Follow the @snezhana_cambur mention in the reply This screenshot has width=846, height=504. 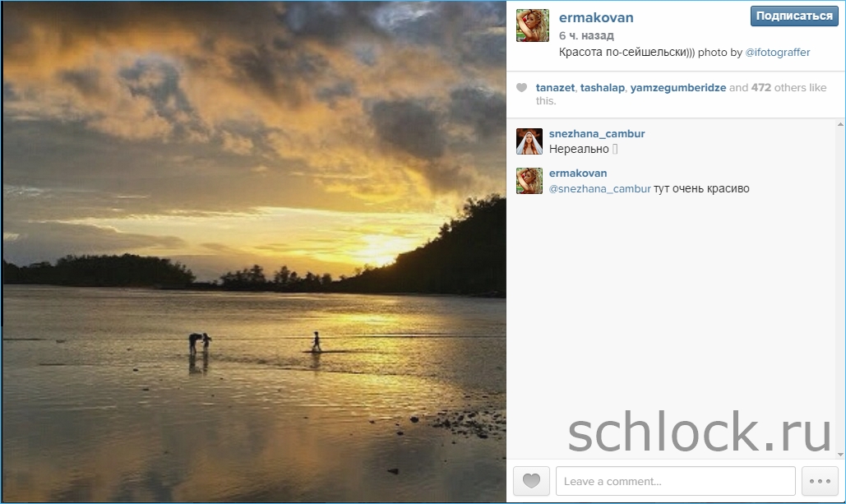599,189
